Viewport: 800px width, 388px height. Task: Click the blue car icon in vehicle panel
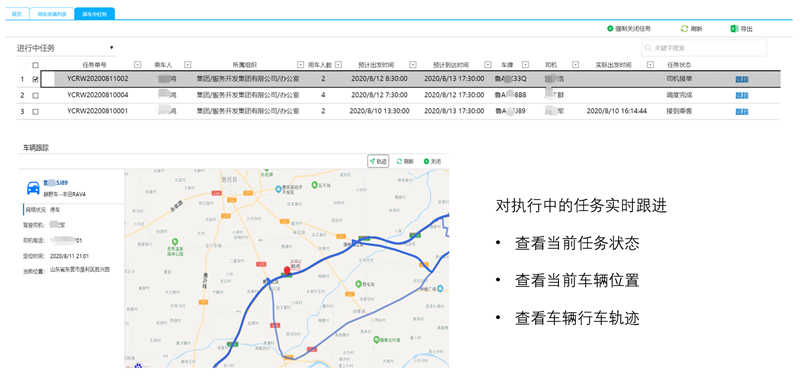pos(33,188)
